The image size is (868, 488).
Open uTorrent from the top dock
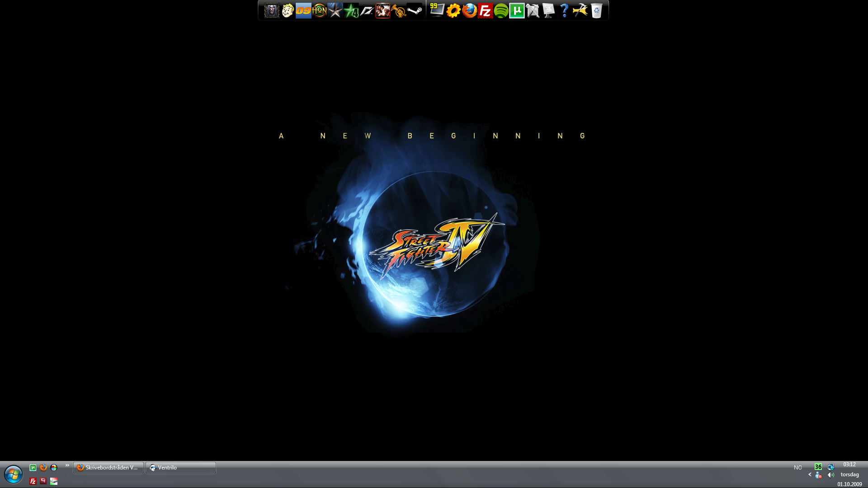click(517, 10)
